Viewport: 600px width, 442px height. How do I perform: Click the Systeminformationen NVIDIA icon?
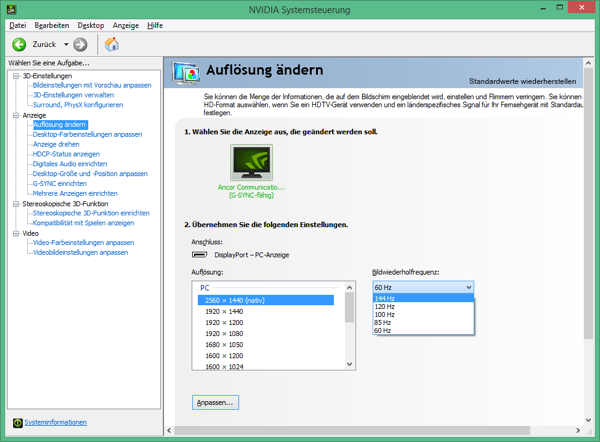(x=18, y=422)
